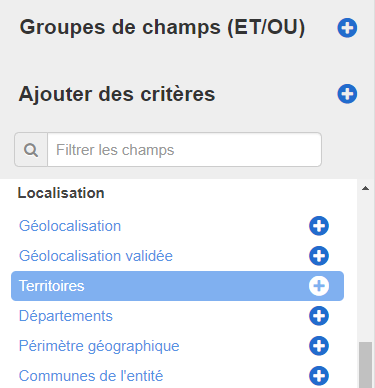
Task: Select Géolocalisation validée field link
Action: click(x=96, y=256)
